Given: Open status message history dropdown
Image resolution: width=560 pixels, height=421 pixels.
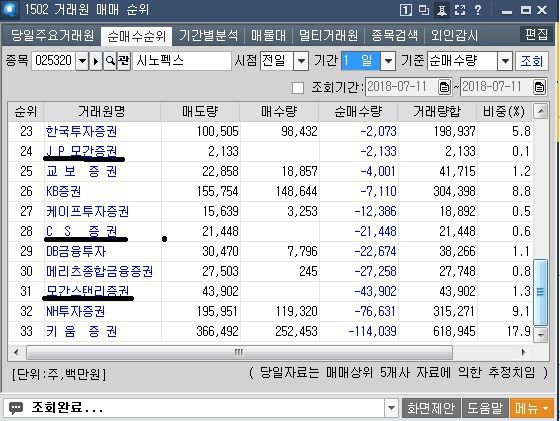Looking at the screenshot, I should [x=391, y=407].
